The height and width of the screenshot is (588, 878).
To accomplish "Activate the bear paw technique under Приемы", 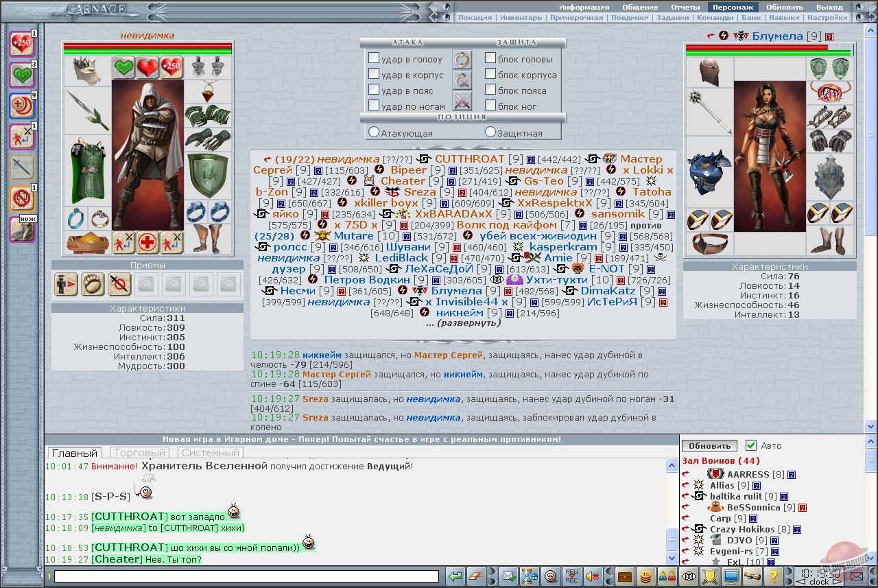I will (x=93, y=283).
